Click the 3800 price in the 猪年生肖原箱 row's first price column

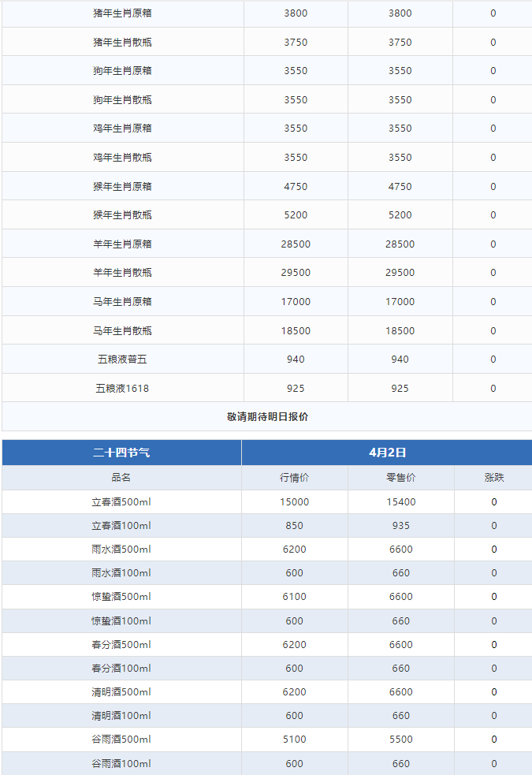(x=296, y=13)
